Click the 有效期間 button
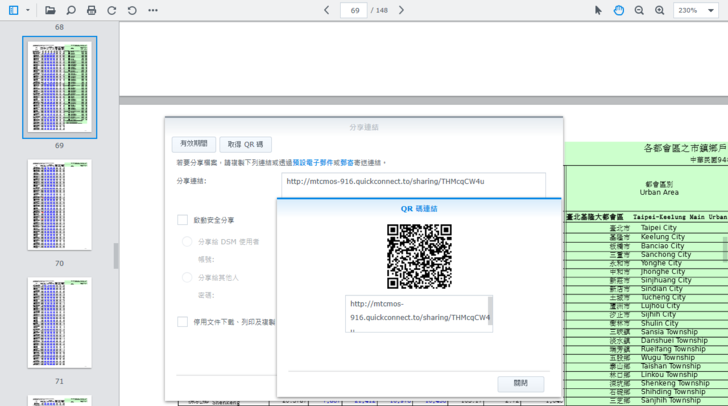The width and height of the screenshot is (728, 406). [x=193, y=144]
